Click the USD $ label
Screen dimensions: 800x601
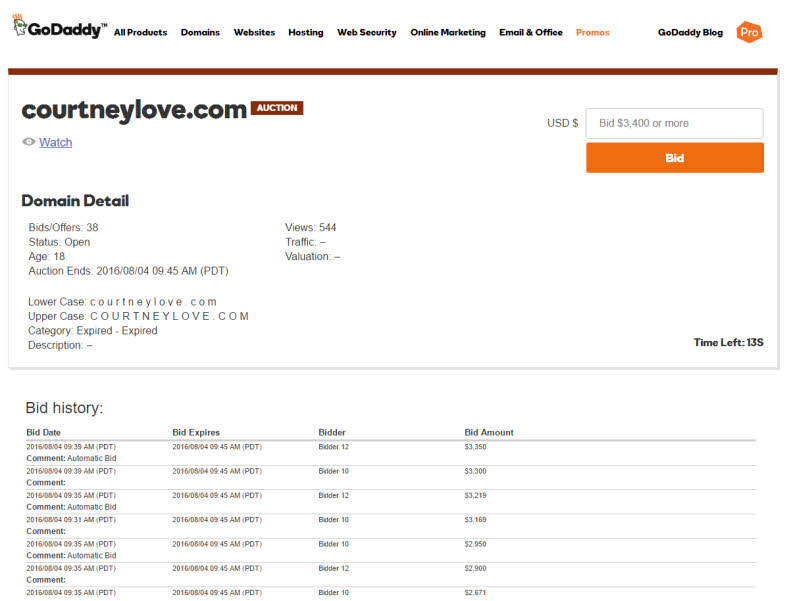[562, 123]
